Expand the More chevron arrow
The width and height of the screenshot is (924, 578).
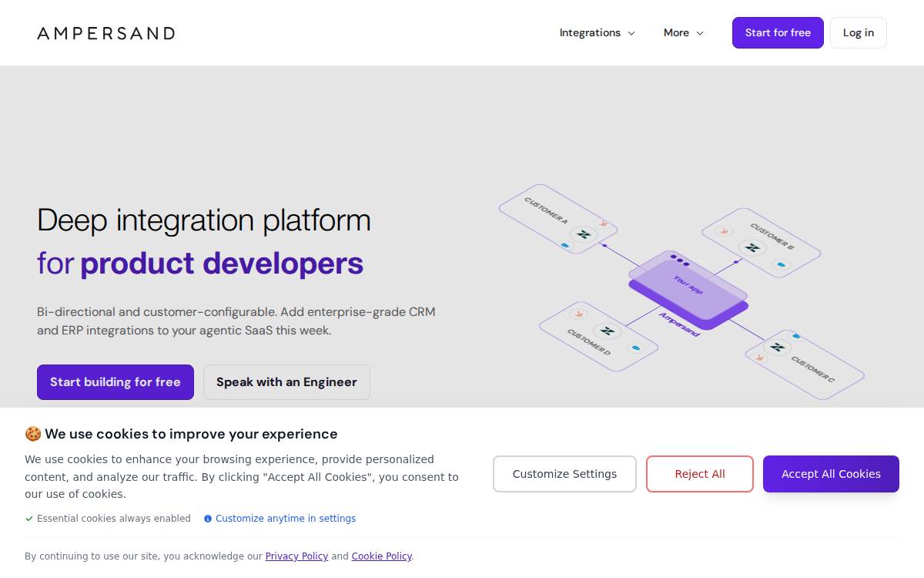point(700,33)
